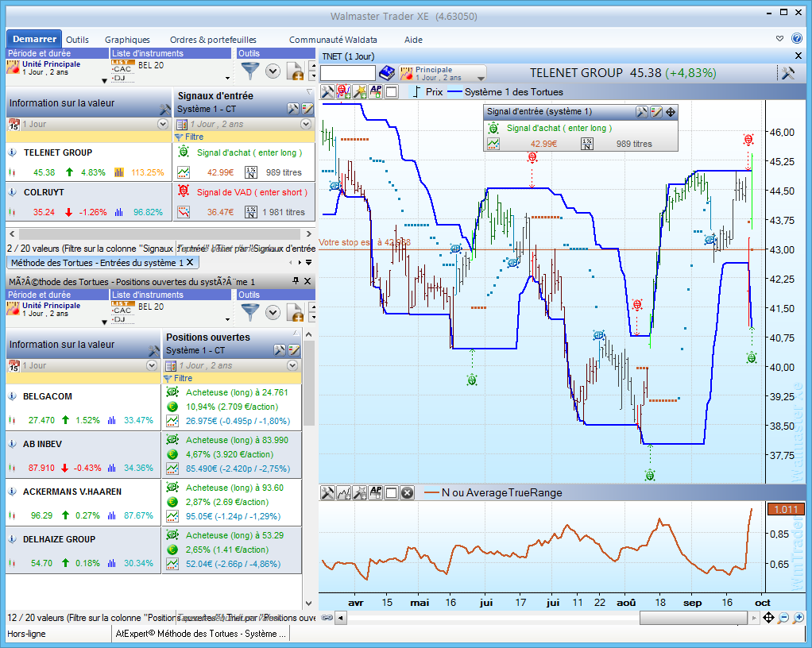Screen dimensions: 812x648
Task: Click add indicator icon on ATR pane toolbar
Action: tap(343, 492)
